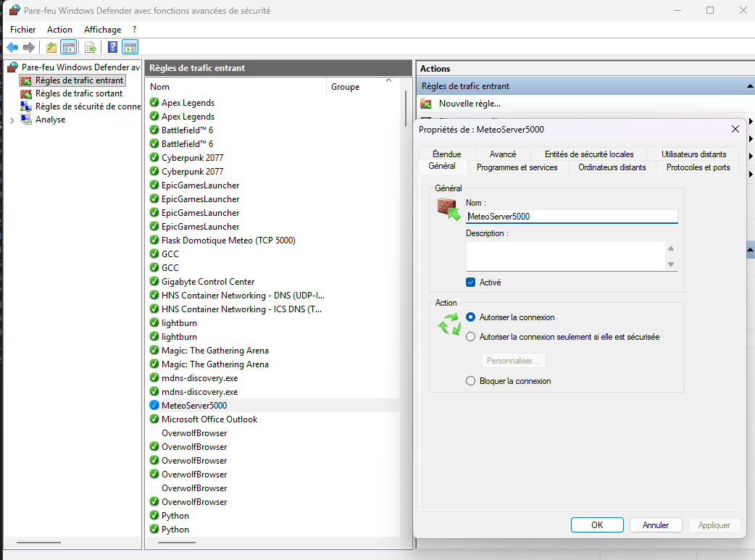
Task: Click the Back navigation arrow
Action: click(x=12, y=46)
